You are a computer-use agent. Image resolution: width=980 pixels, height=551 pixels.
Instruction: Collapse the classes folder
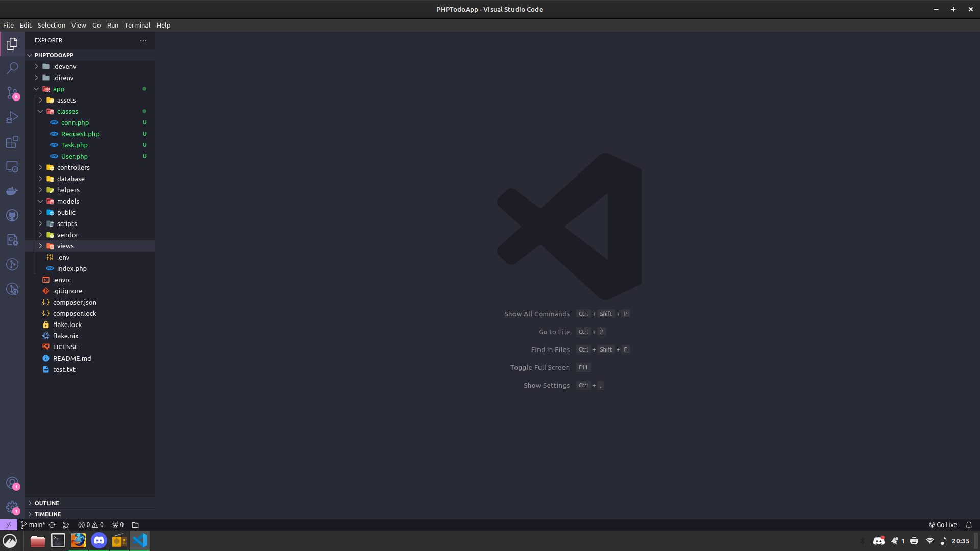pyautogui.click(x=90, y=111)
